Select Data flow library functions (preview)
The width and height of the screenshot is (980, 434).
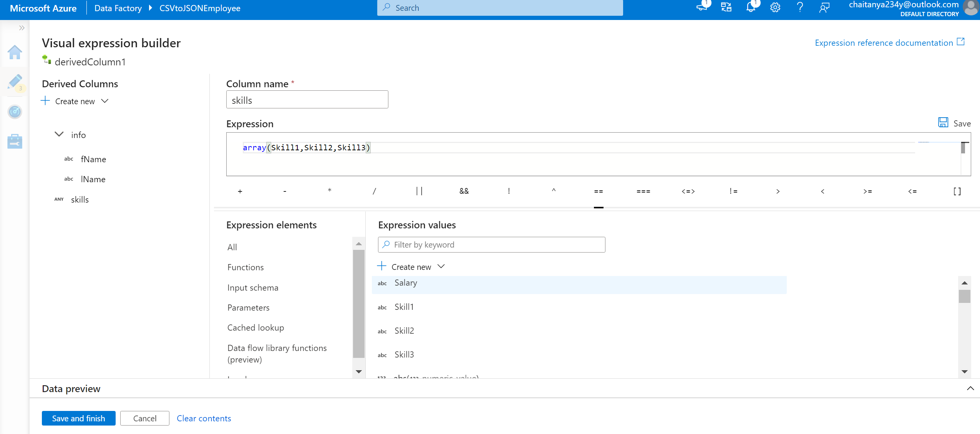(277, 354)
